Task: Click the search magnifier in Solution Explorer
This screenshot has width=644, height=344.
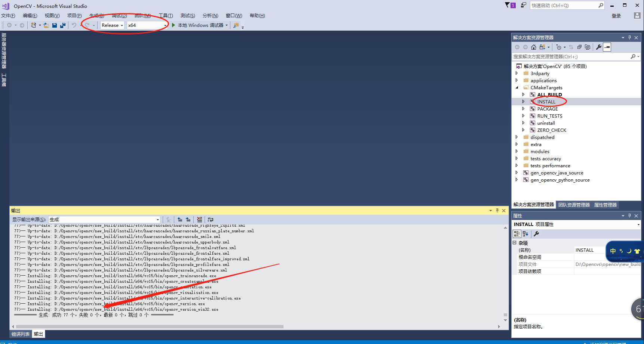Action: (633, 56)
